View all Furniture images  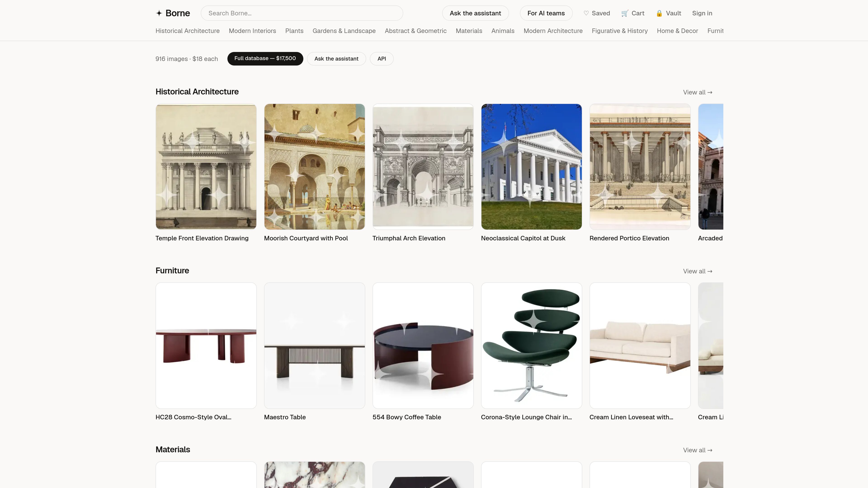coord(697,271)
